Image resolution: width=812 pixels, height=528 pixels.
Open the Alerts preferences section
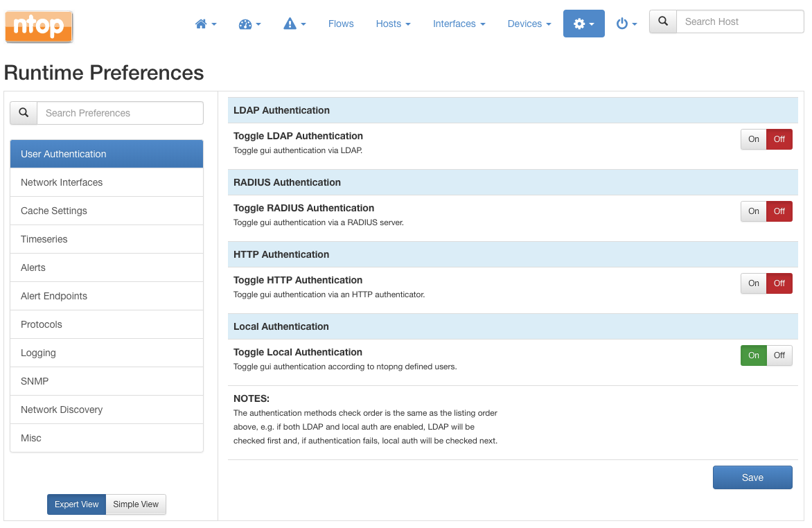tap(107, 268)
